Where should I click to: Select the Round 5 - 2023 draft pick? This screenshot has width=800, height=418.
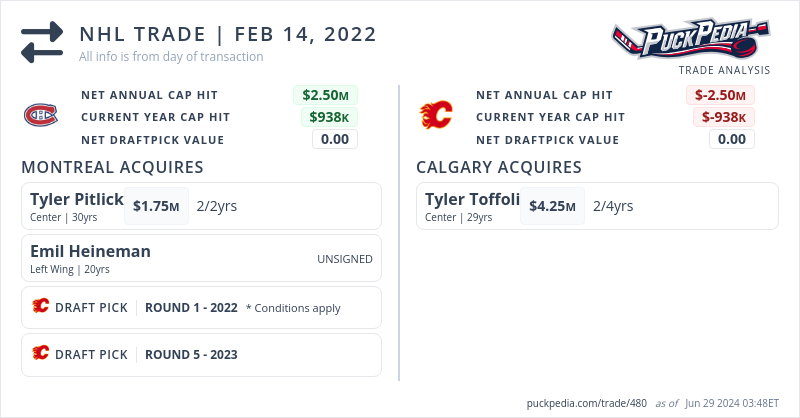(191, 354)
